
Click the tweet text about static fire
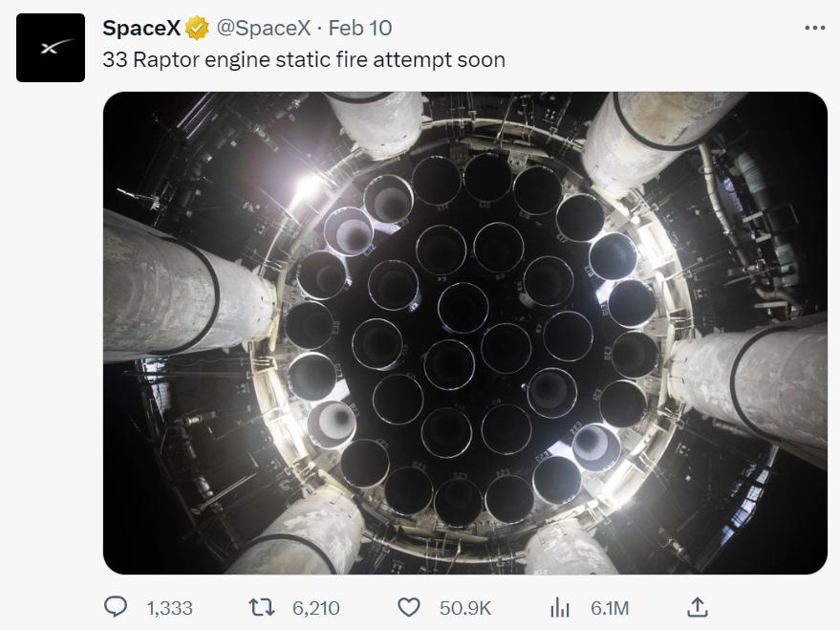click(304, 59)
